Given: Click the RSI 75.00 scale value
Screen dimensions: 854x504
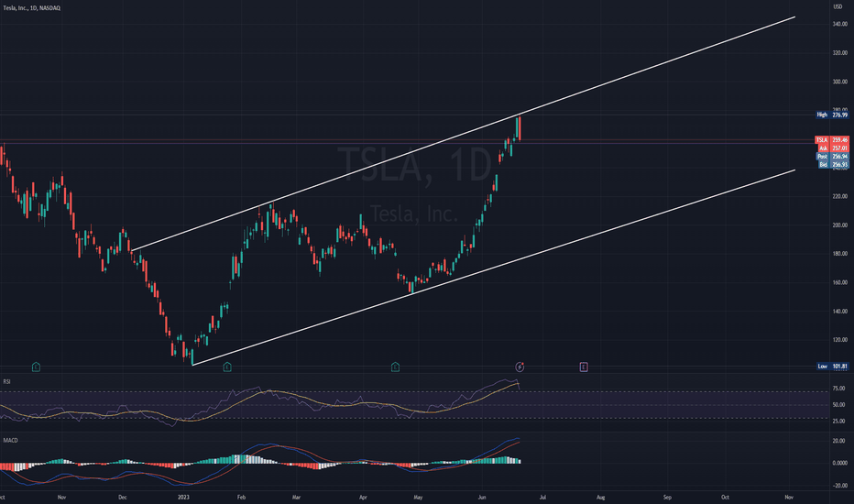Looking at the screenshot, I should pyautogui.click(x=838, y=389).
